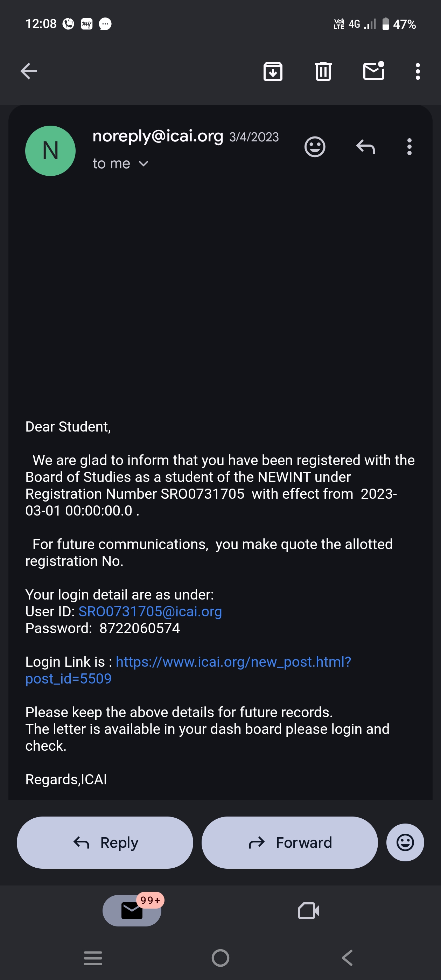Image resolution: width=441 pixels, height=980 pixels.
Task: Open the SRO0731705@icai.org User ID link
Action: coord(150,611)
